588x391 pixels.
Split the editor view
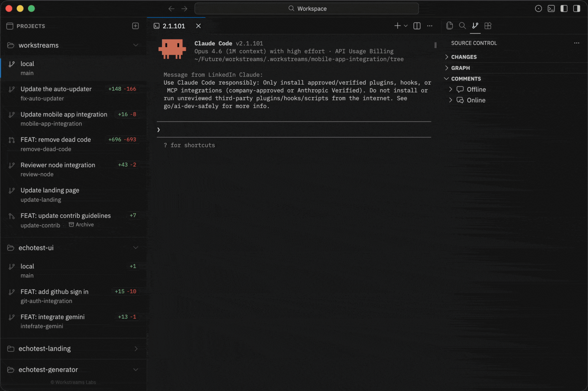coord(416,26)
